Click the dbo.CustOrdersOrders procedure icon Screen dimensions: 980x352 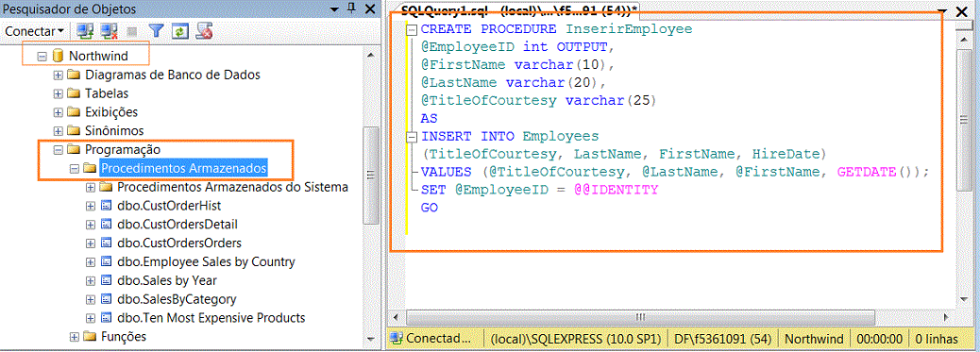107,243
